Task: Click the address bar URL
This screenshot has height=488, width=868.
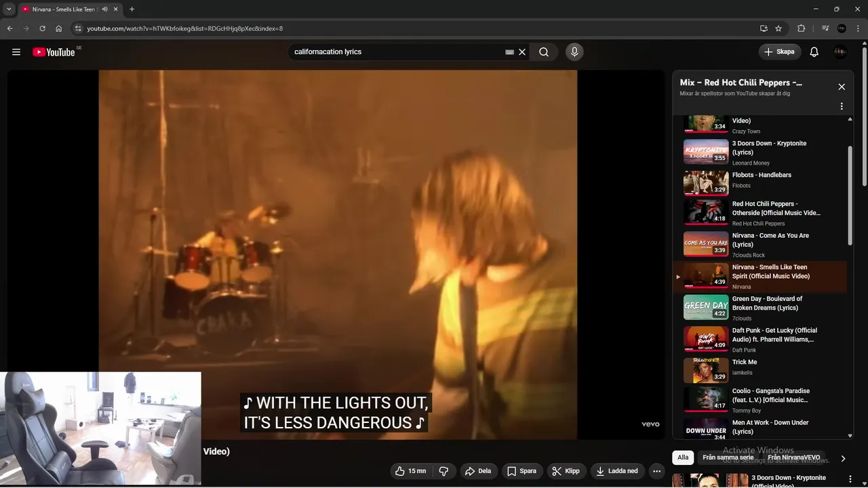Action: (184, 28)
